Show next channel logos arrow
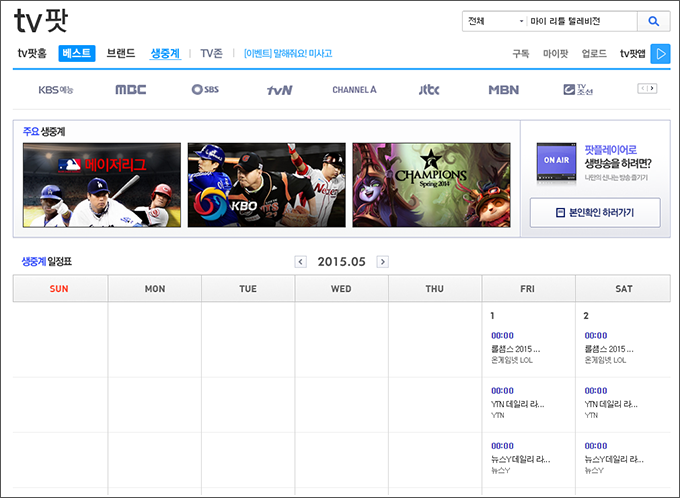Viewport: 680px width, 498px height. (652, 88)
